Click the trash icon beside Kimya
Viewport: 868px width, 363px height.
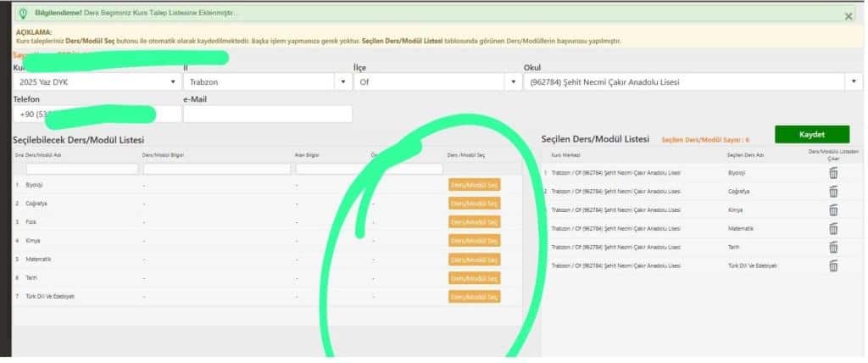coord(832,209)
